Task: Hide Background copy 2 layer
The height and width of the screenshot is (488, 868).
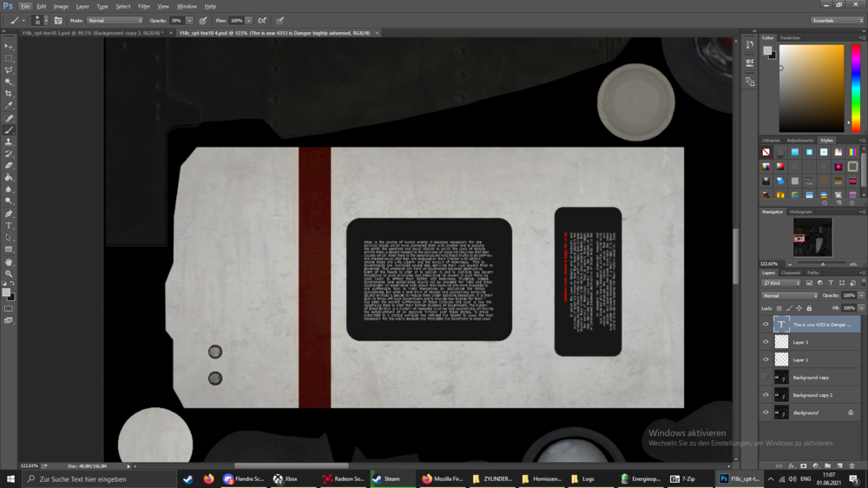Action: point(766,395)
